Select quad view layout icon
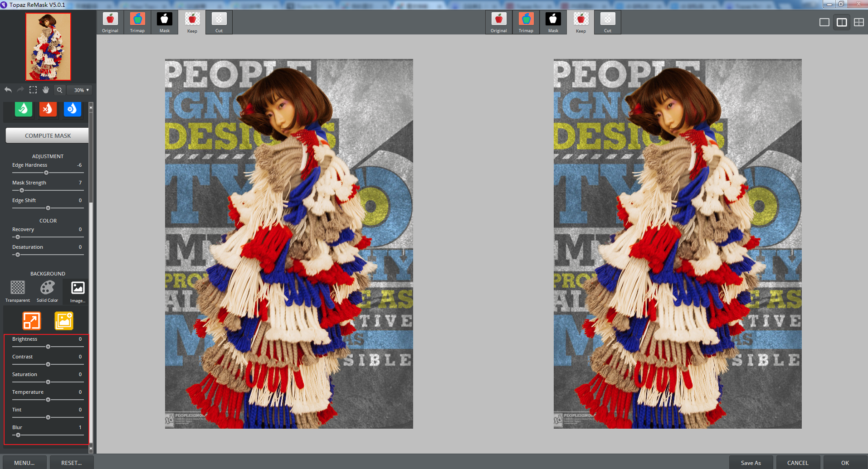Screen dimensions: 868x469 (859, 22)
